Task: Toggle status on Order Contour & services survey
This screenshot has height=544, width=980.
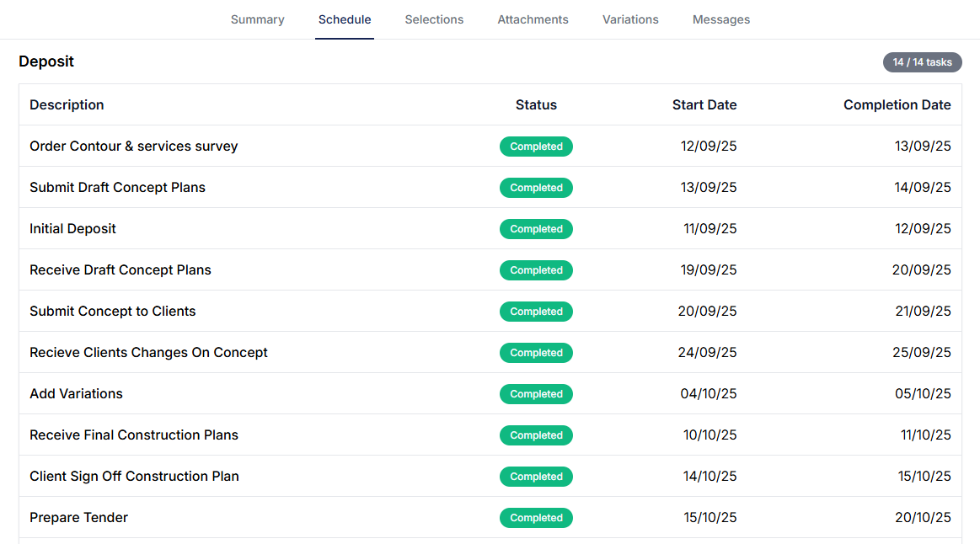Action: (536, 147)
